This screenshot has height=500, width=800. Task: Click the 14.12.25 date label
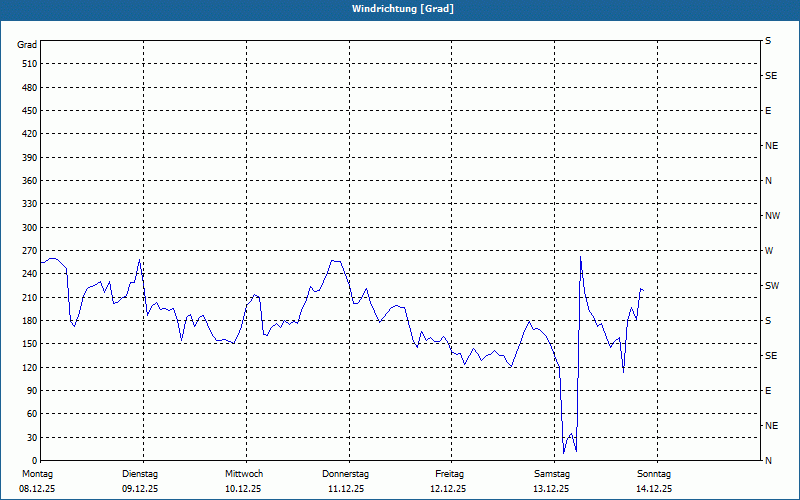pos(655,489)
